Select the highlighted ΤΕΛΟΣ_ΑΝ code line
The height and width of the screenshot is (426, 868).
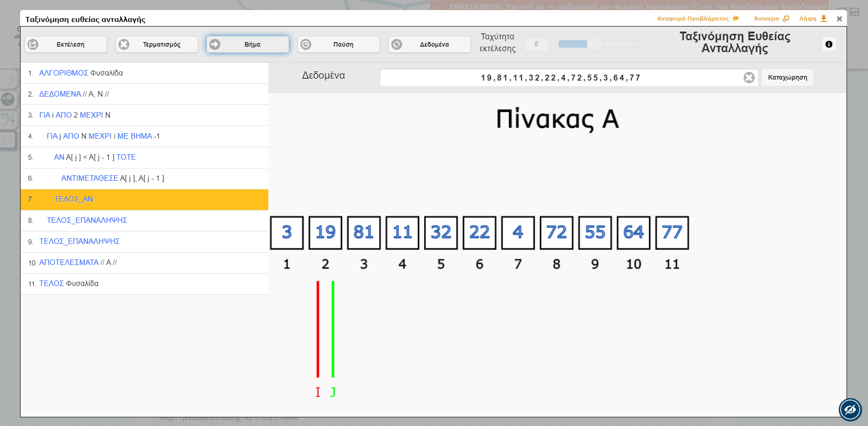tap(144, 200)
